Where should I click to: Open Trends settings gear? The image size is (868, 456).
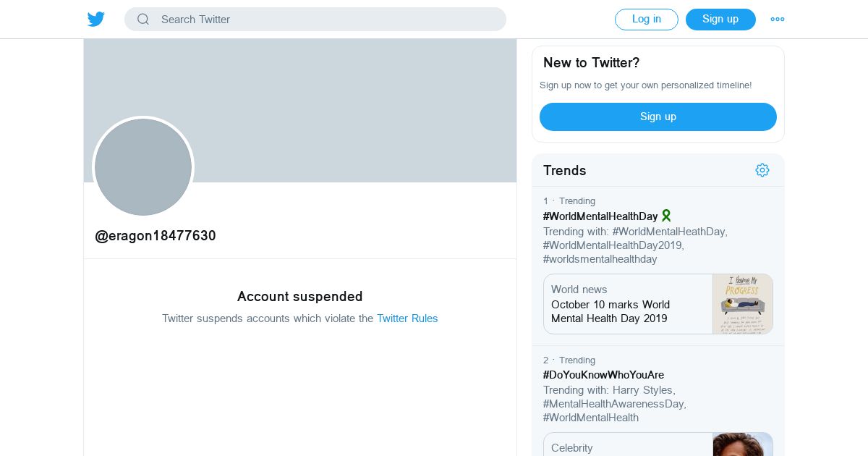tap(762, 170)
